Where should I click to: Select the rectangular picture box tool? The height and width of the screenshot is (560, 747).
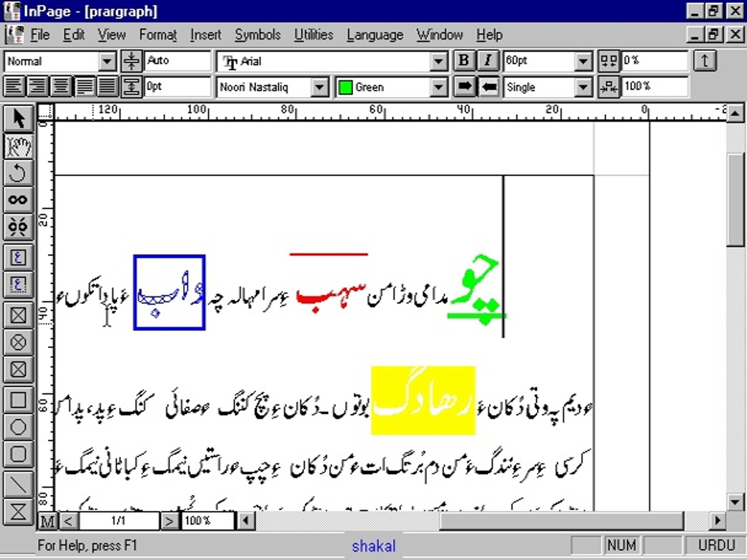(18, 315)
